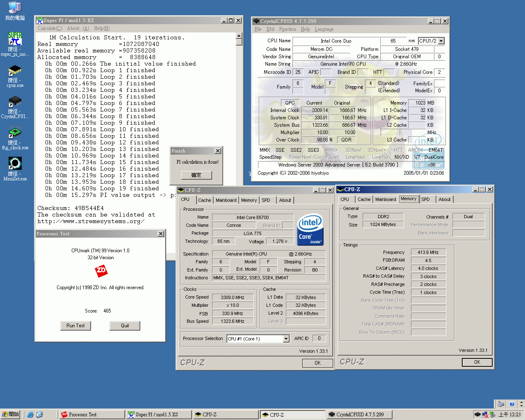Click the ZD logo in Processor Test

(x=101, y=271)
